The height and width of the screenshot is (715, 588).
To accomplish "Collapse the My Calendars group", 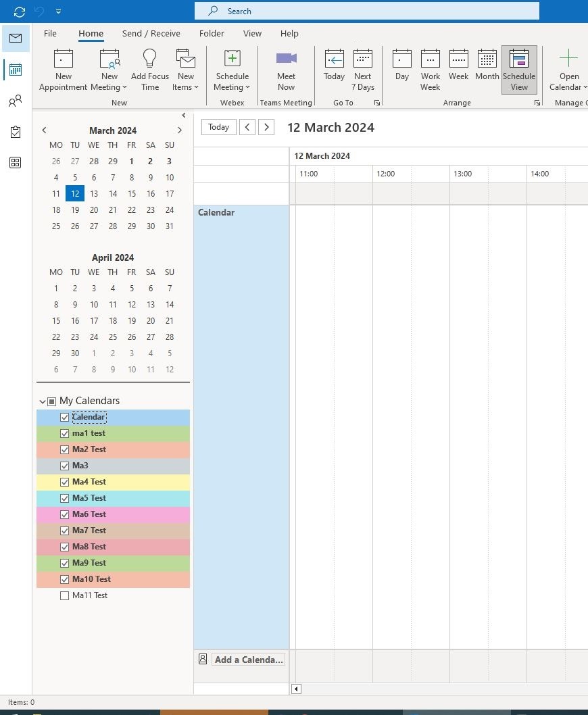I will coord(43,401).
